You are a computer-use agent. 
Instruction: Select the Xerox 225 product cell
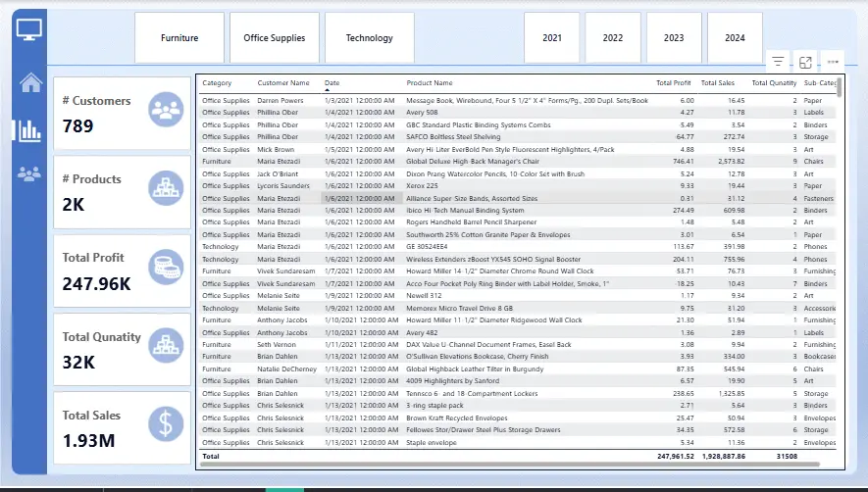tap(422, 186)
